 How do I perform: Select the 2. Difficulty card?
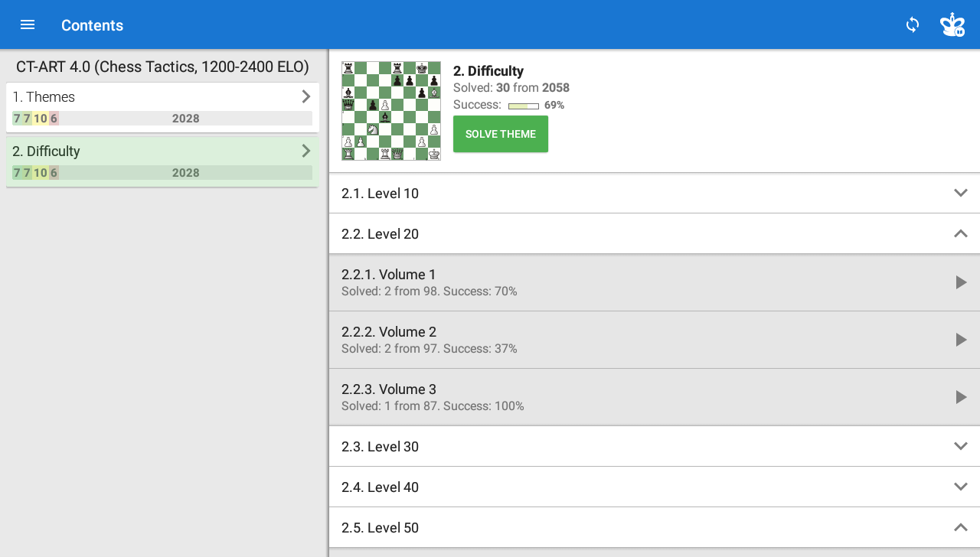[x=162, y=161]
